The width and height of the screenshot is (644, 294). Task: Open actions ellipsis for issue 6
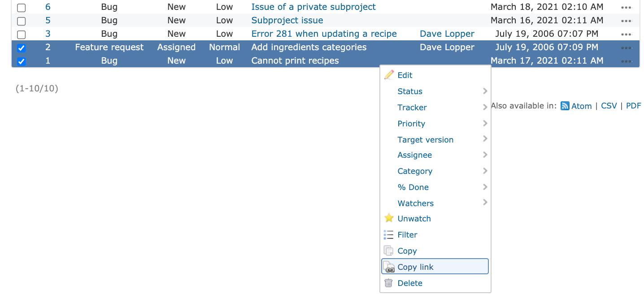[627, 7]
